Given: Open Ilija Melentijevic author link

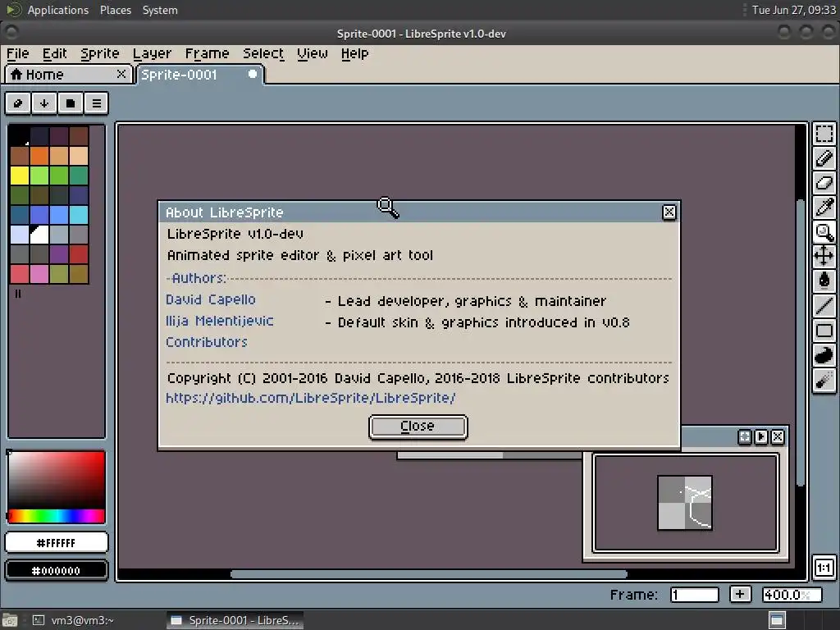Looking at the screenshot, I should (x=220, y=321).
